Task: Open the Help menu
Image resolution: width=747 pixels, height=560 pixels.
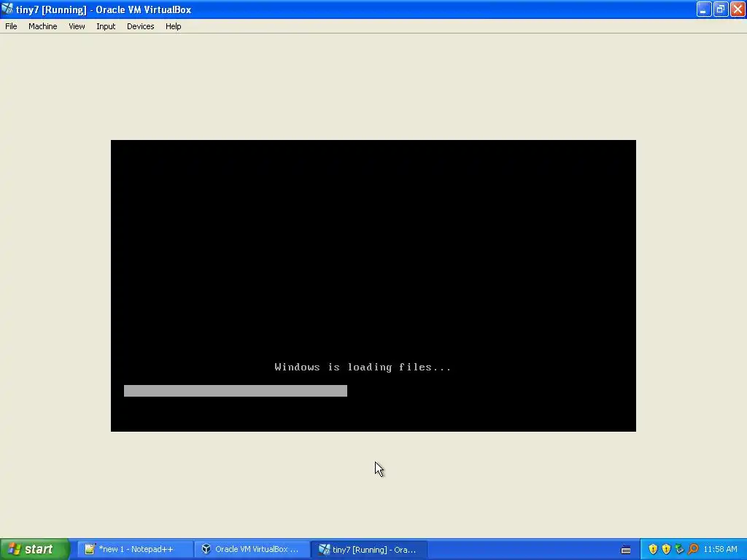Action: (x=174, y=26)
